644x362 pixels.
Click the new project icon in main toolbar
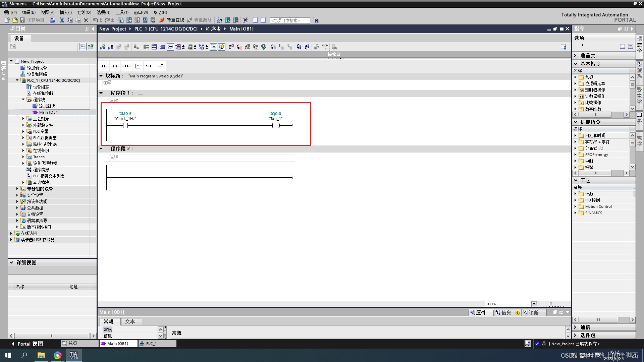pos(7,20)
